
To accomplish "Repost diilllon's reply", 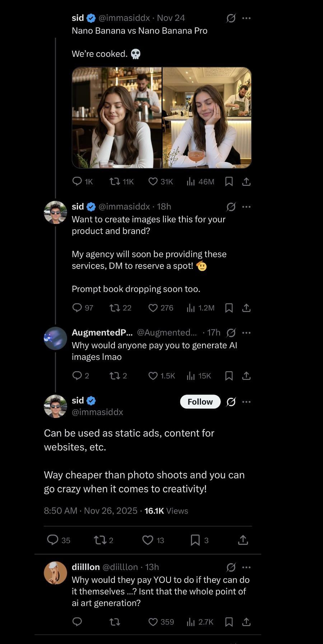I will pos(115,622).
